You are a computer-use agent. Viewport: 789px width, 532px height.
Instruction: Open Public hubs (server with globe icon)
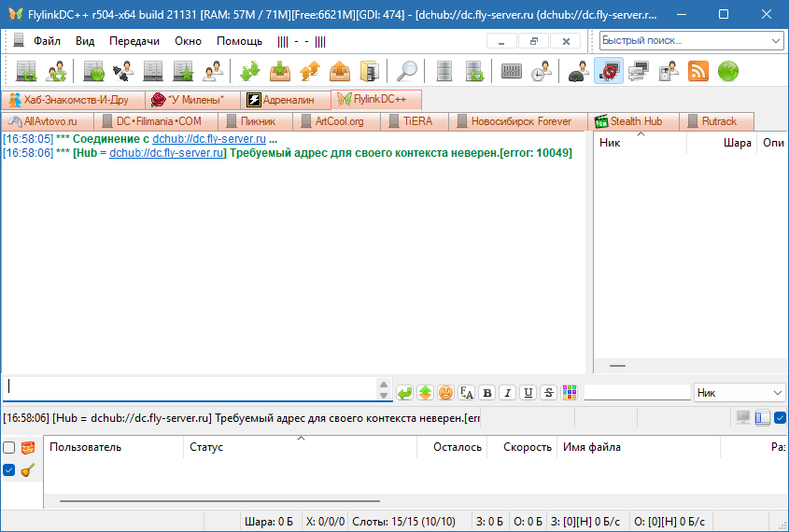tap(93, 71)
